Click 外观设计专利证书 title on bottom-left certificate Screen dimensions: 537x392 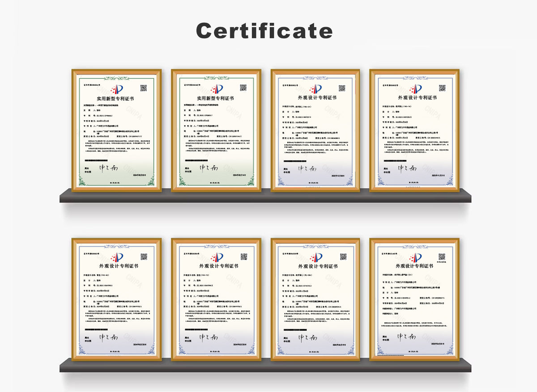[x=116, y=266]
